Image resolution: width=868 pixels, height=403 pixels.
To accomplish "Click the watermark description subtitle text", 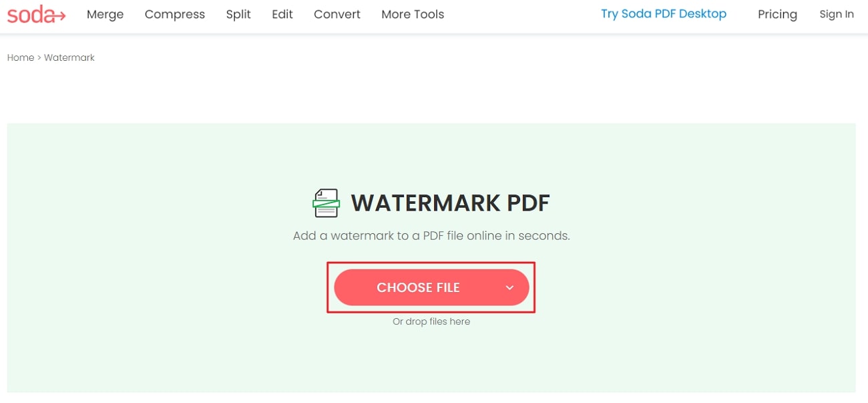I will pyautogui.click(x=431, y=235).
